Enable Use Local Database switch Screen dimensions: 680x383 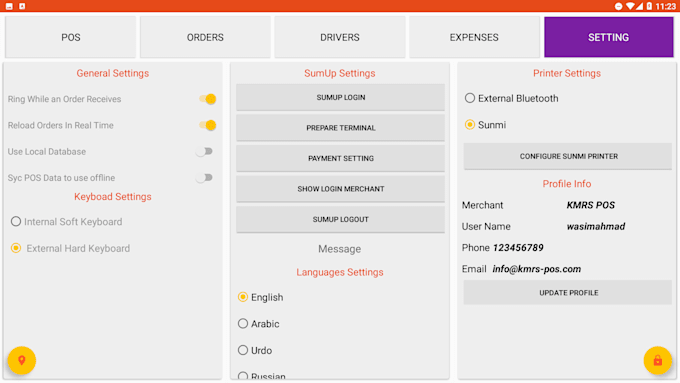(x=204, y=151)
